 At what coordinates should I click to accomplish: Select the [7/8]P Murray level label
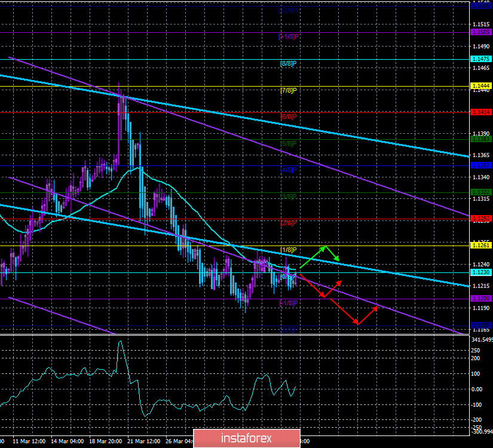(288, 91)
